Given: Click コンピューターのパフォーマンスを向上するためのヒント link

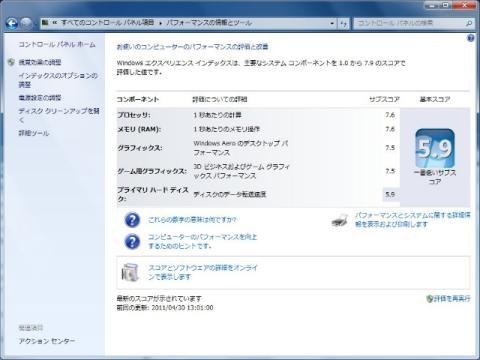Looking at the screenshot, I should coord(203,242).
